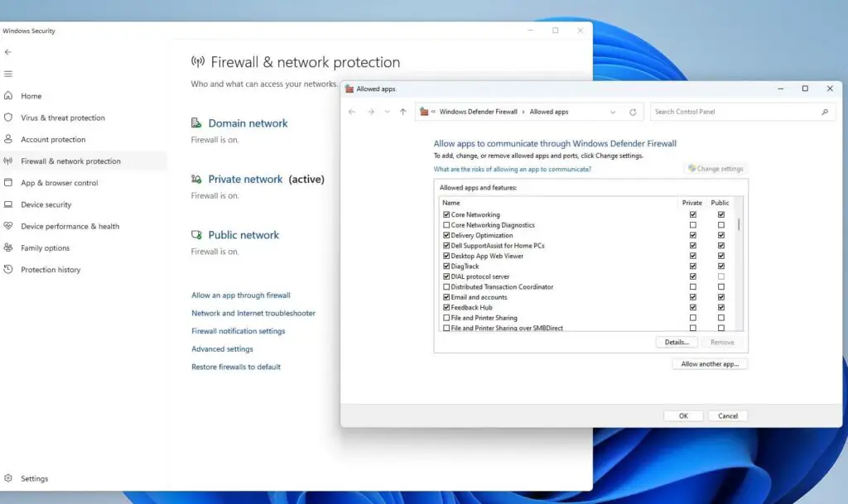Uncheck Core Networking Diagnostics
This screenshot has width=848, height=504.
click(x=446, y=224)
